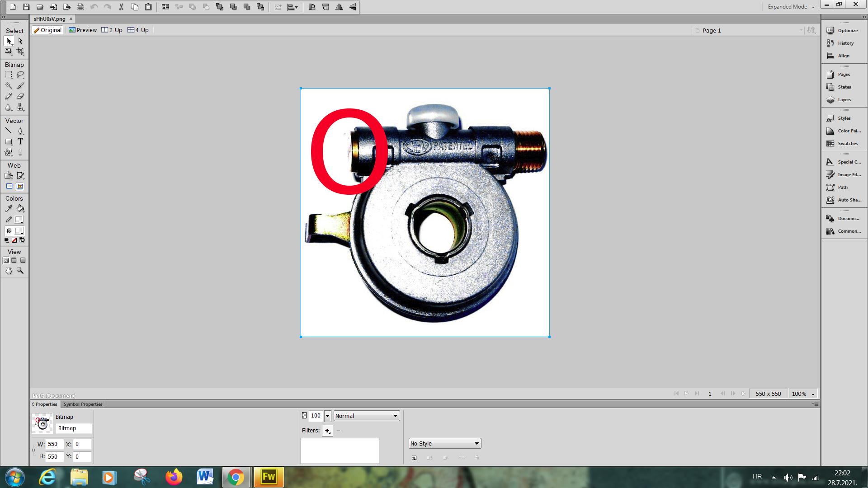Image resolution: width=868 pixels, height=488 pixels.
Task: Click the width W input field
Action: tap(55, 444)
